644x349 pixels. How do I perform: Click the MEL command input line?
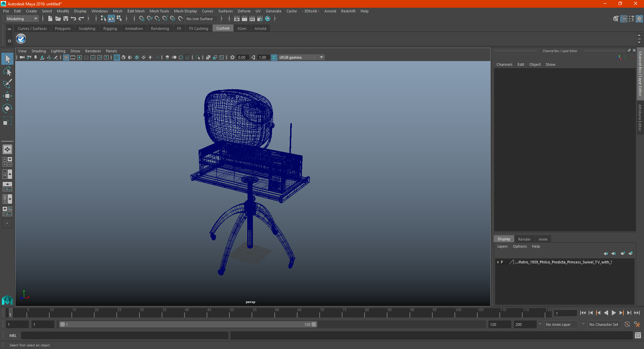(124, 336)
